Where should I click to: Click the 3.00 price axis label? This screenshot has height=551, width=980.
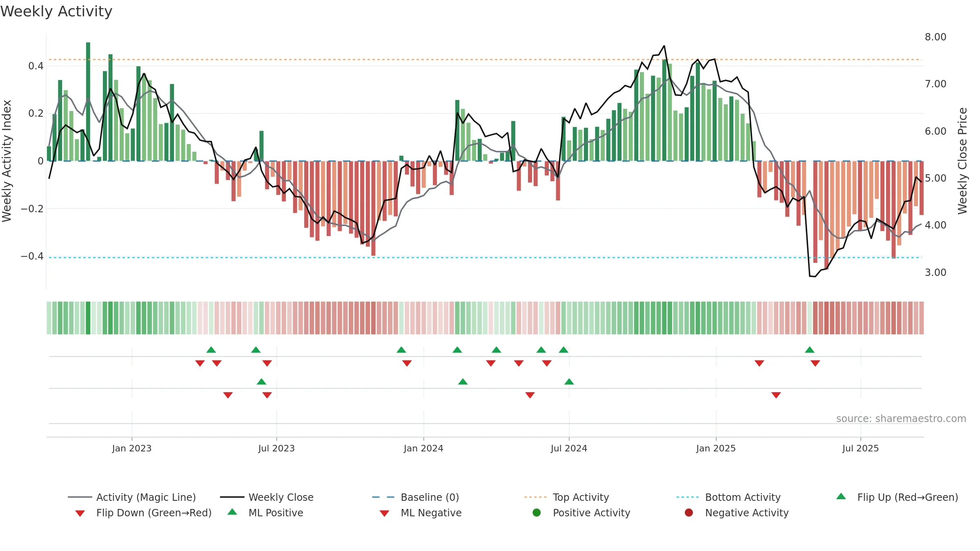[935, 272]
